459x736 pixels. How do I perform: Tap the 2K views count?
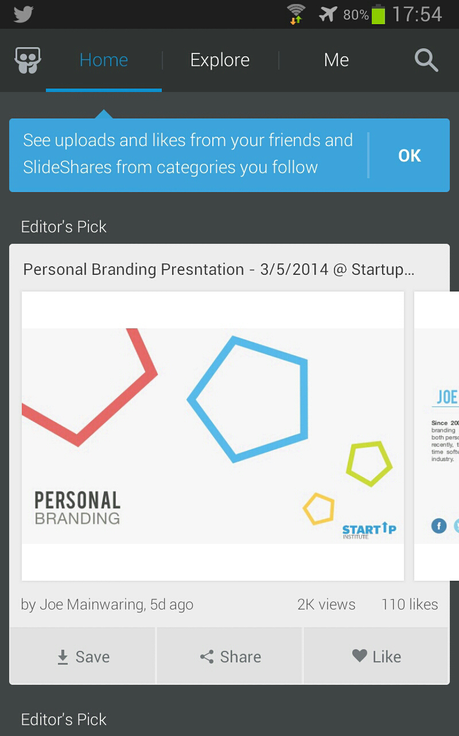tap(326, 604)
